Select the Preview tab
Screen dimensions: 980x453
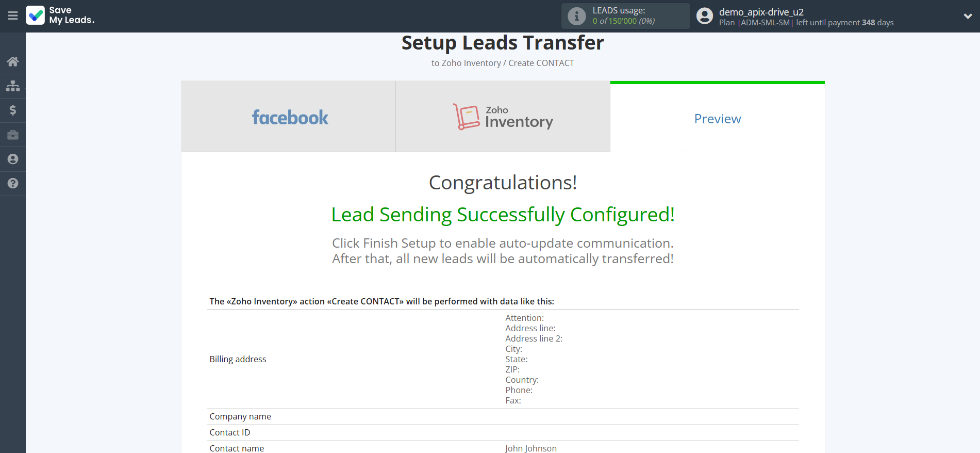pos(717,119)
